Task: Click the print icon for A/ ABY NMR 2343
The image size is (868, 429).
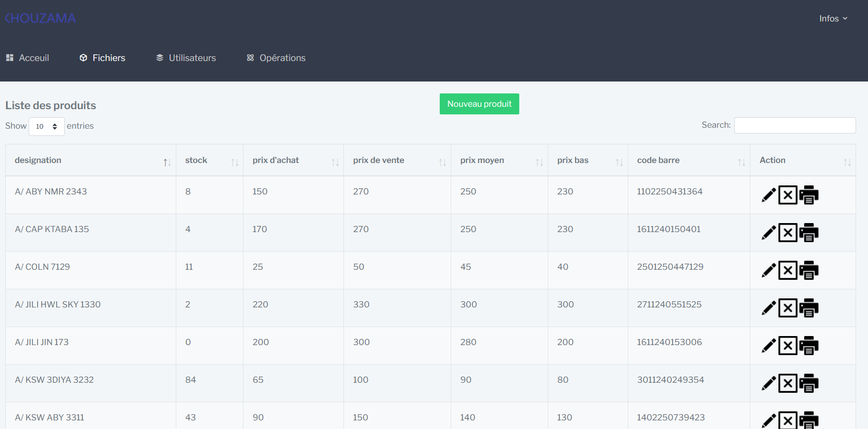Action: click(808, 195)
